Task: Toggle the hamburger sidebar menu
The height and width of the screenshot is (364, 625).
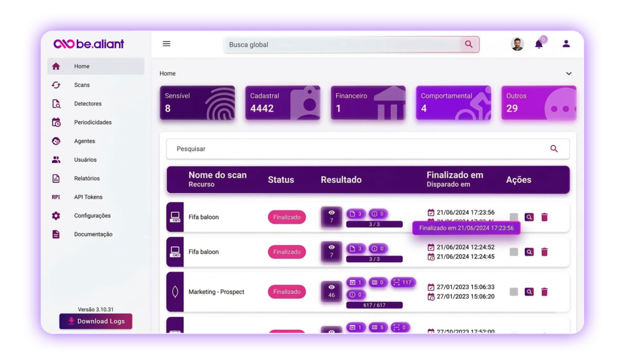Action: point(167,44)
